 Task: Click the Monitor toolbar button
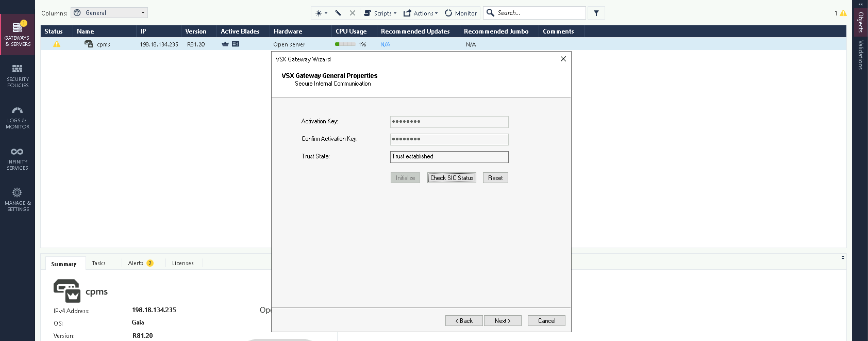coord(461,13)
